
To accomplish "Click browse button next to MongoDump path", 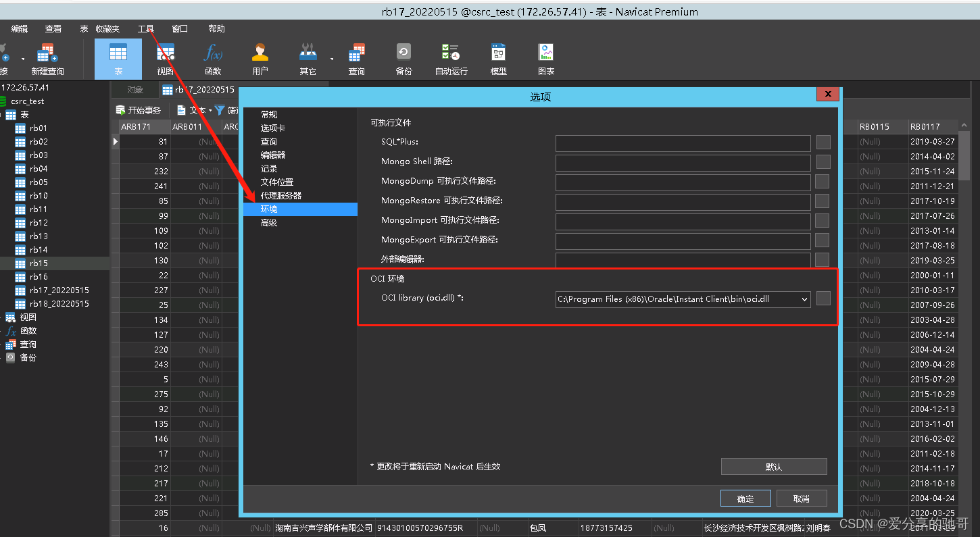I will [x=822, y=181].
